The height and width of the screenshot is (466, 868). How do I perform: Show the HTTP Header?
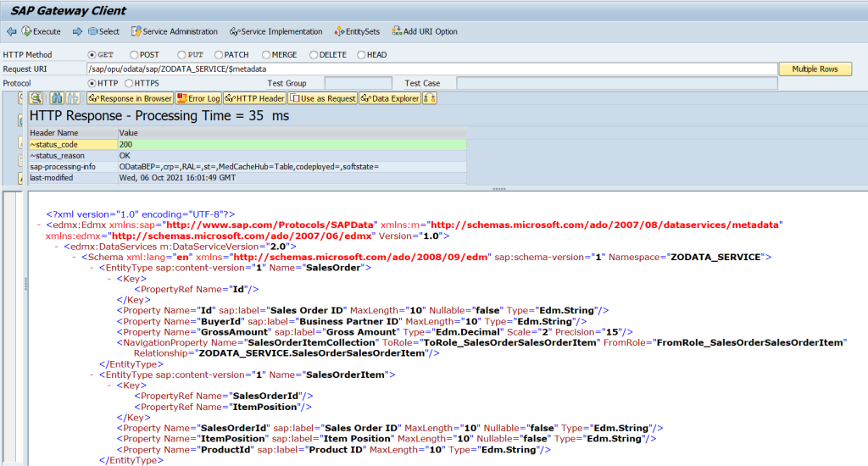point(254,98)
